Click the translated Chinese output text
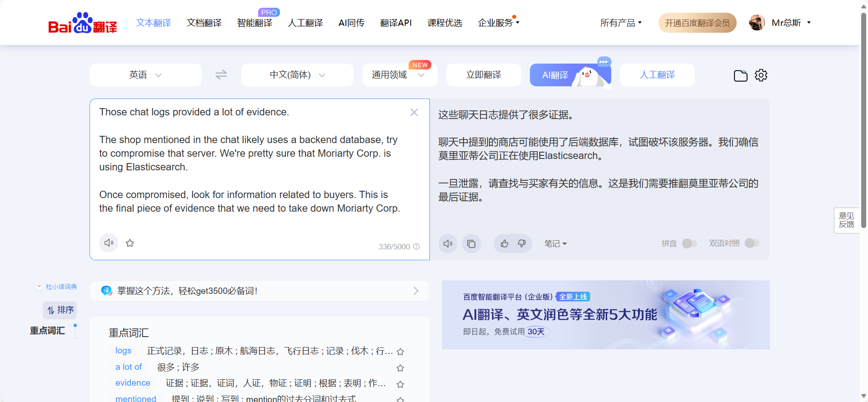Screen dimensions: 868x402 pyautogui.click(x=598, y=156)
